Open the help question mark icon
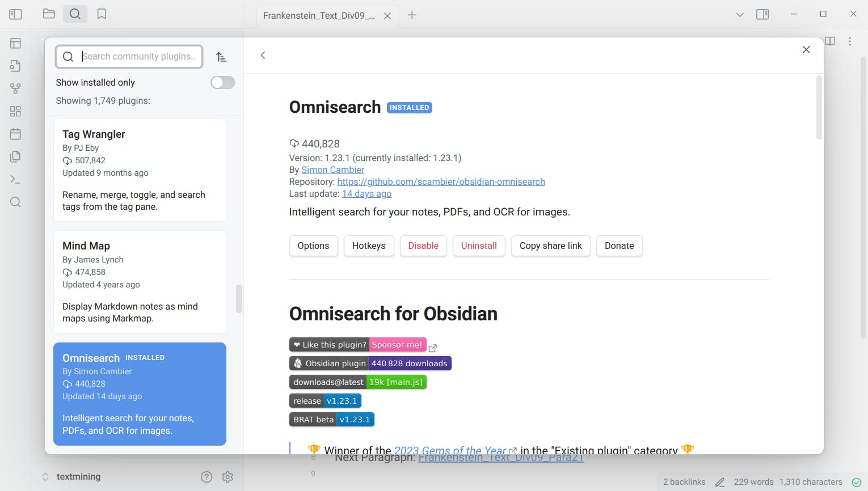The image size is (868, 491). click(x=207, y=477)
